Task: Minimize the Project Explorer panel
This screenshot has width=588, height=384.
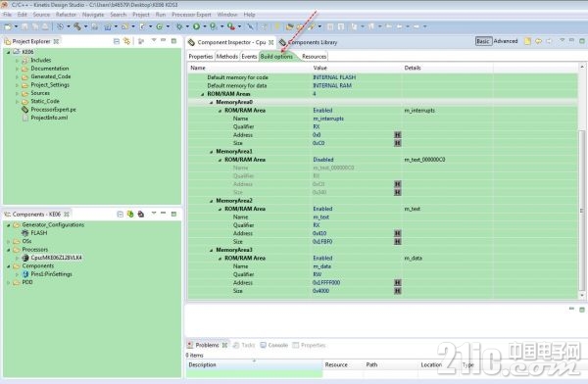Action: (163, 40)
